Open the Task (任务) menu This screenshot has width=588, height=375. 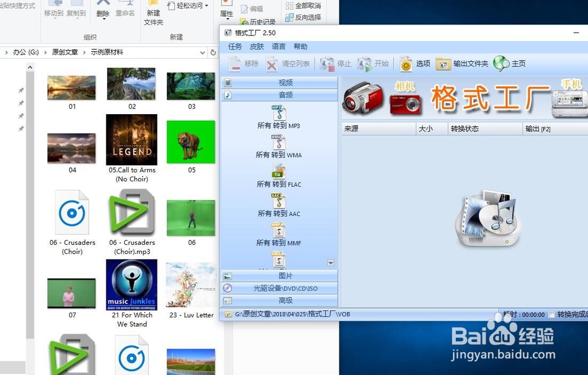pyautogui.click(x=235, y=47)
